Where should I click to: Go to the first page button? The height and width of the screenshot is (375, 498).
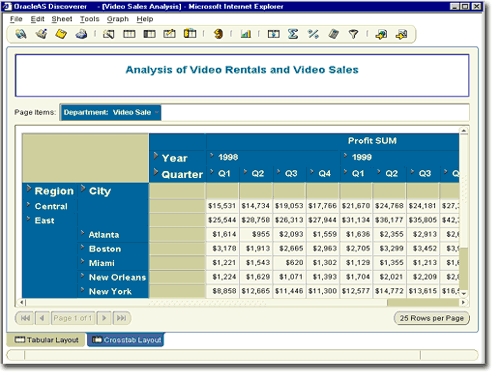click(x=25, y=318)
